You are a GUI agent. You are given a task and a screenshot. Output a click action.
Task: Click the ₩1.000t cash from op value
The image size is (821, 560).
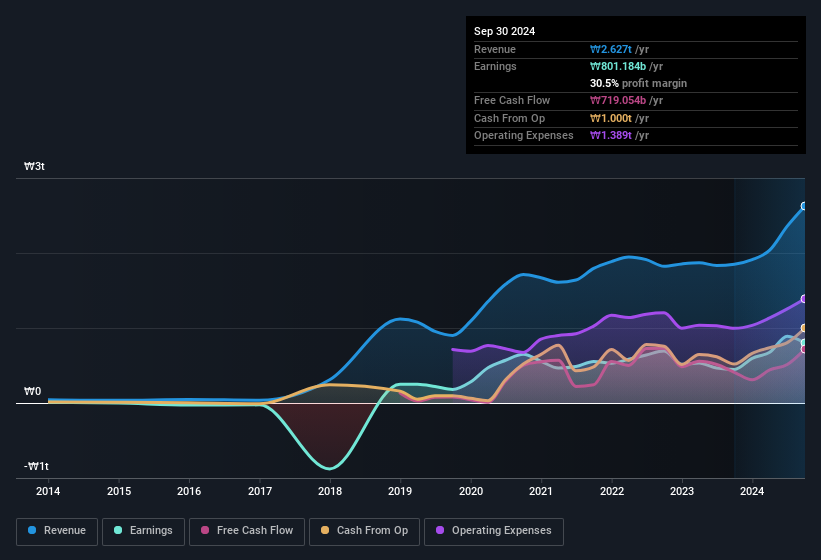click(611, 118)
